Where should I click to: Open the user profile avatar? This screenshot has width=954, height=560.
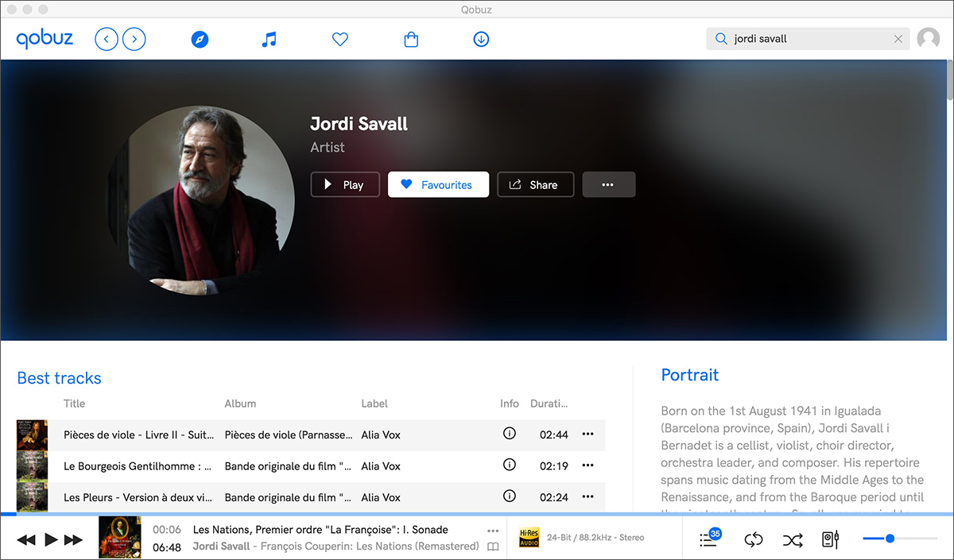click(929, 39)
